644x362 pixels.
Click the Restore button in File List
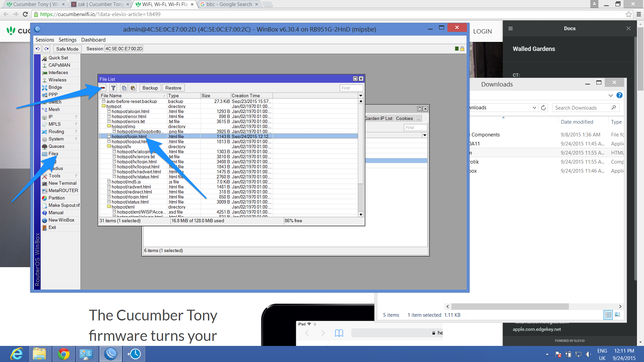coord(173,88)
